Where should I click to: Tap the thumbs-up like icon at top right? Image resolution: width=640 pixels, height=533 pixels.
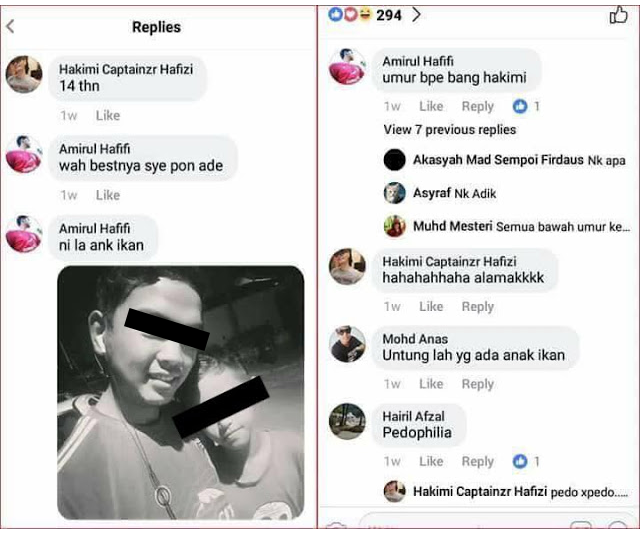[618, 15]
